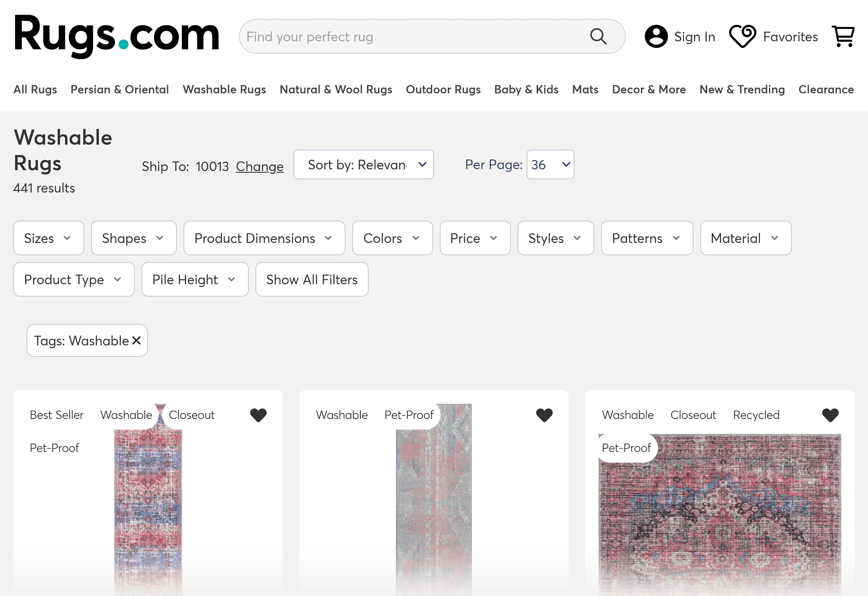868x596 pixels.
Task: Click the Sign In user icon
Action: (x=656, y=36)
